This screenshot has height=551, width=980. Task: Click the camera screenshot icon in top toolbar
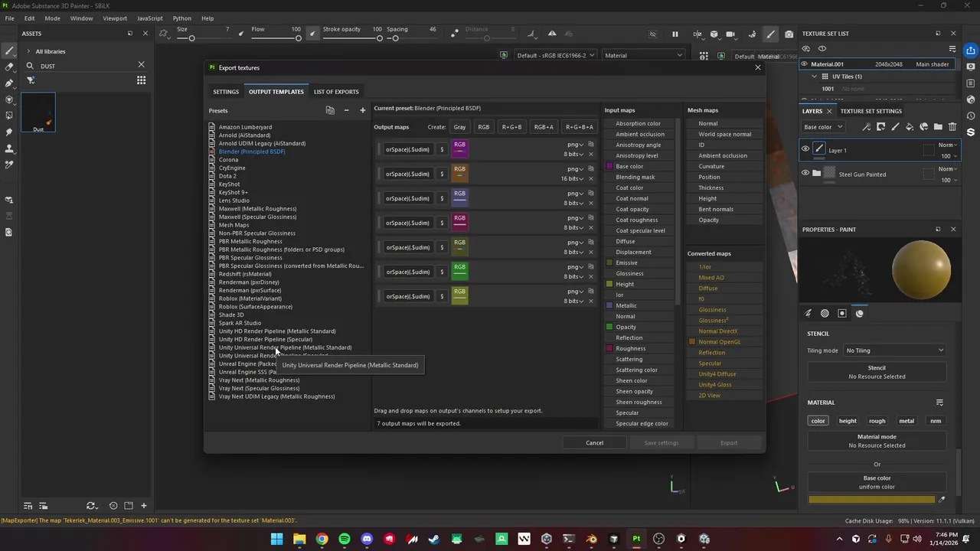coord(789,34)
